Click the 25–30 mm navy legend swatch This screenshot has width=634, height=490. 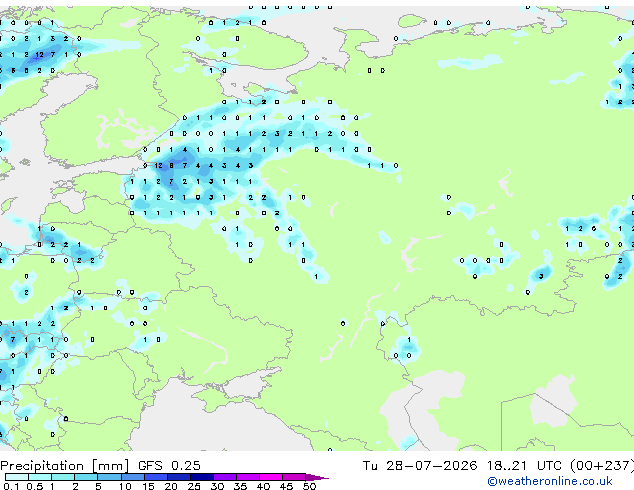[x=201, y=477]
